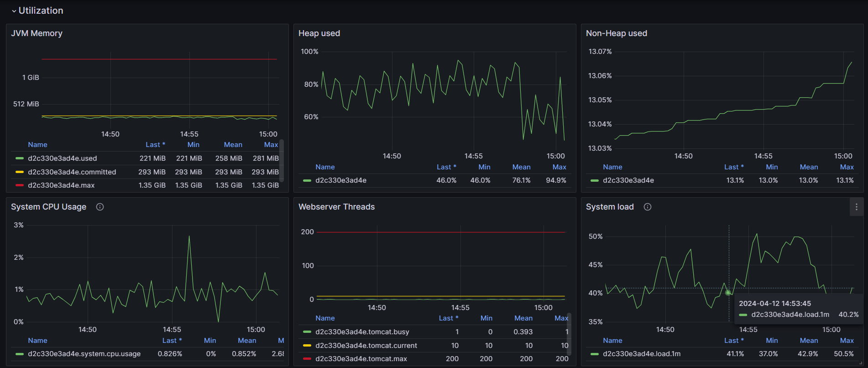Click the green swatch for tomcat.busy series
This screenshot has height=368, width=868.
(307, 332)
